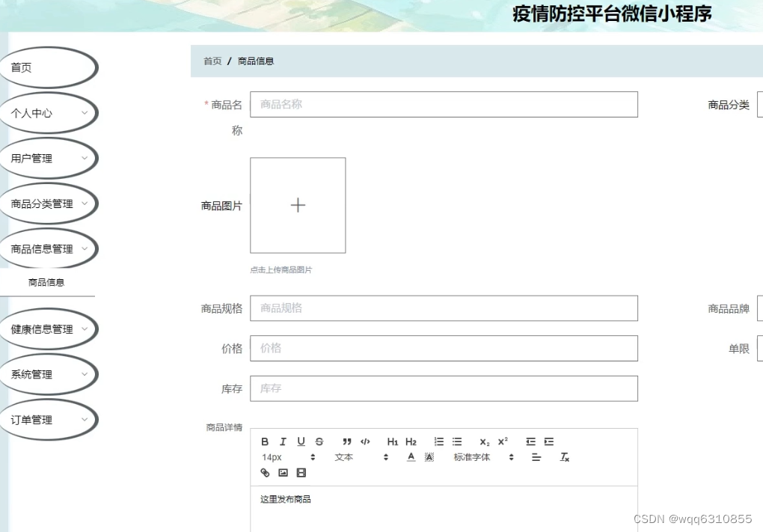Click the 商品信息 breadcrumb item
This screenshot has width=763, height=532.
coord(256,61)
